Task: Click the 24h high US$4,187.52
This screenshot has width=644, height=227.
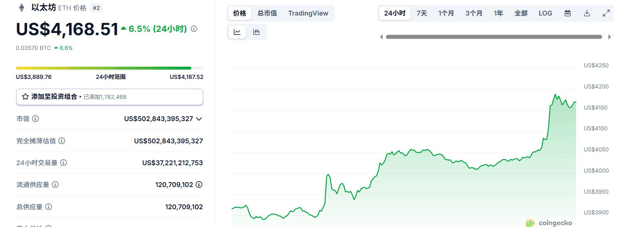Action: 186,77
